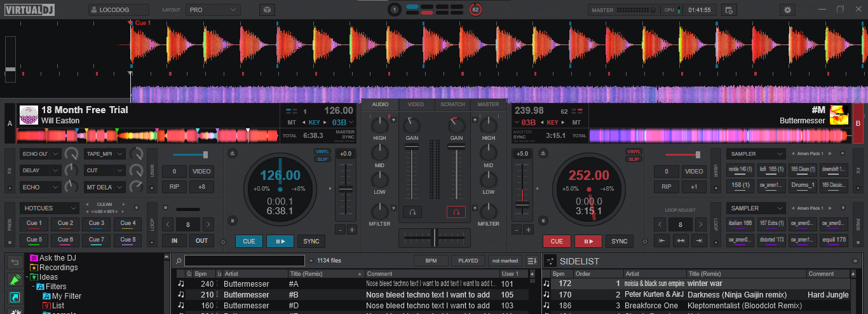Open upper SAMPLER dropdown on deck B
868x314 pixels.
pyautogui.click(x=757, y=154)
